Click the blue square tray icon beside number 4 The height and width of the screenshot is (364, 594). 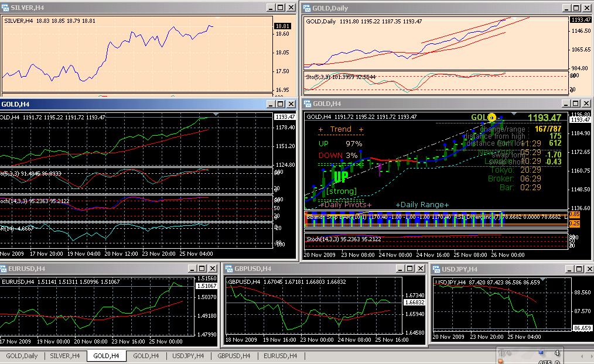coord(541,353)
